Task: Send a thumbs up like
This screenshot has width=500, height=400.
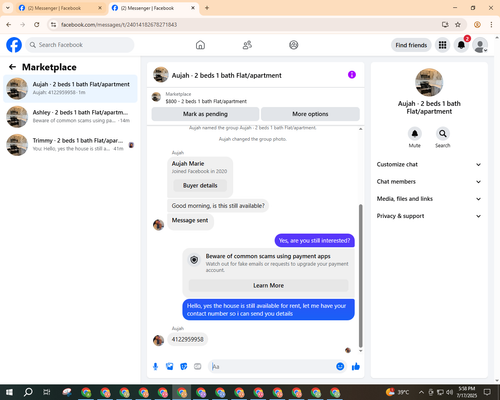Action: click(356, 367)
